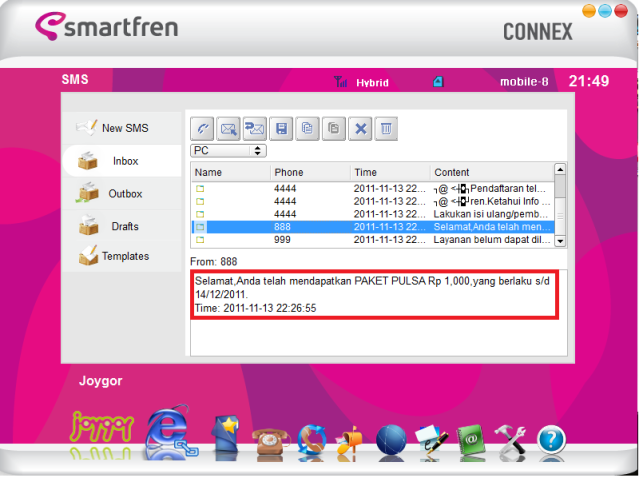Click the floppy disk save toolbar icon
This screenshot has width=639, height=482.
(281, 129)
